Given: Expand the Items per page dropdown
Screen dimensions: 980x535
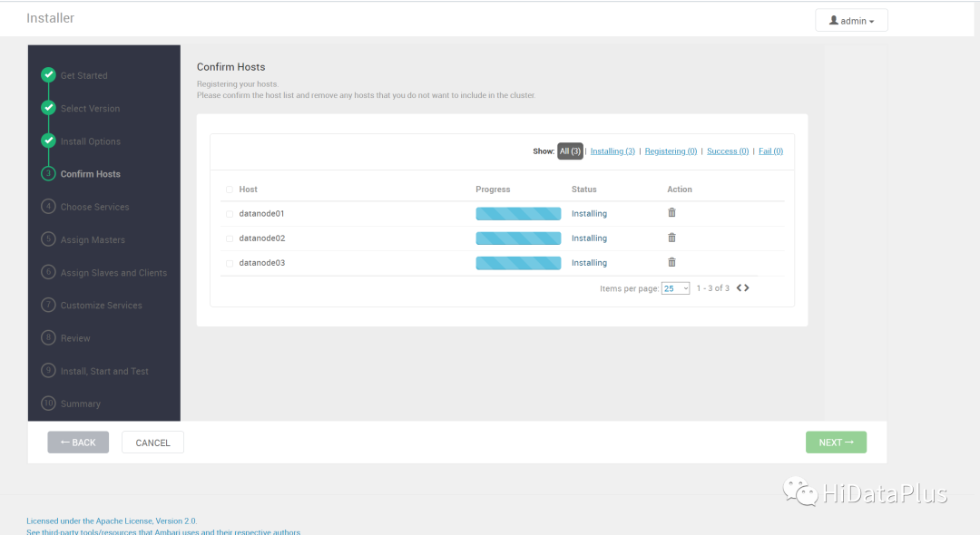Looking at the screenshot, I should [675, 288].
